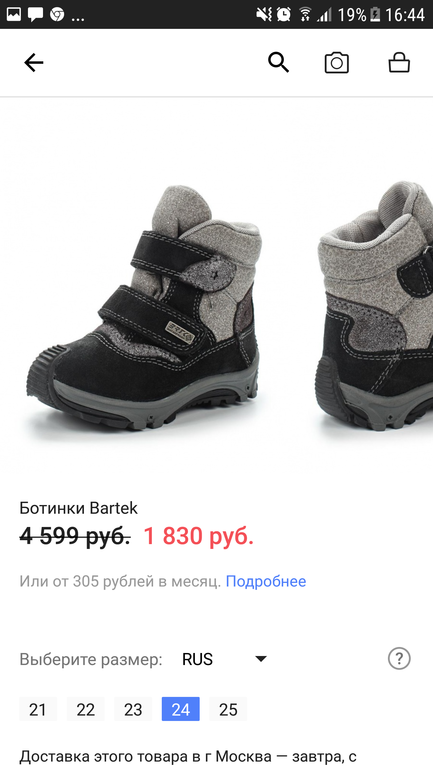Select size 25
The image size is (433, 770).
(228, 709)
